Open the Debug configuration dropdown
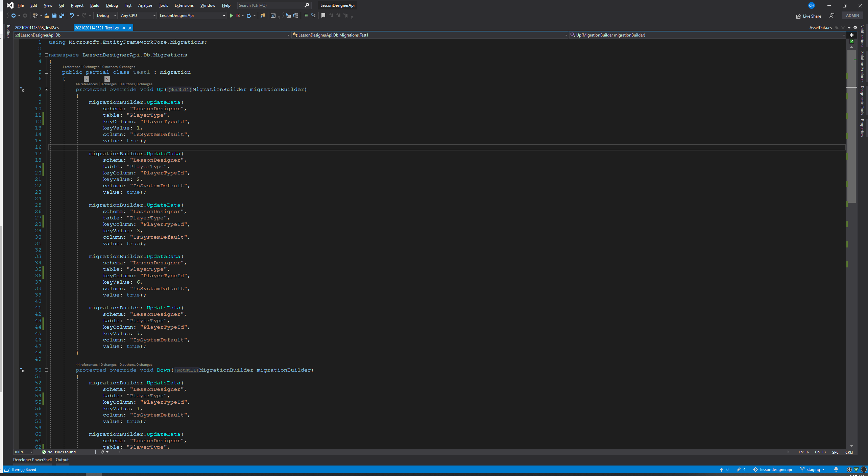The height and width of the screenshot is (476, 868). (106, 16)
